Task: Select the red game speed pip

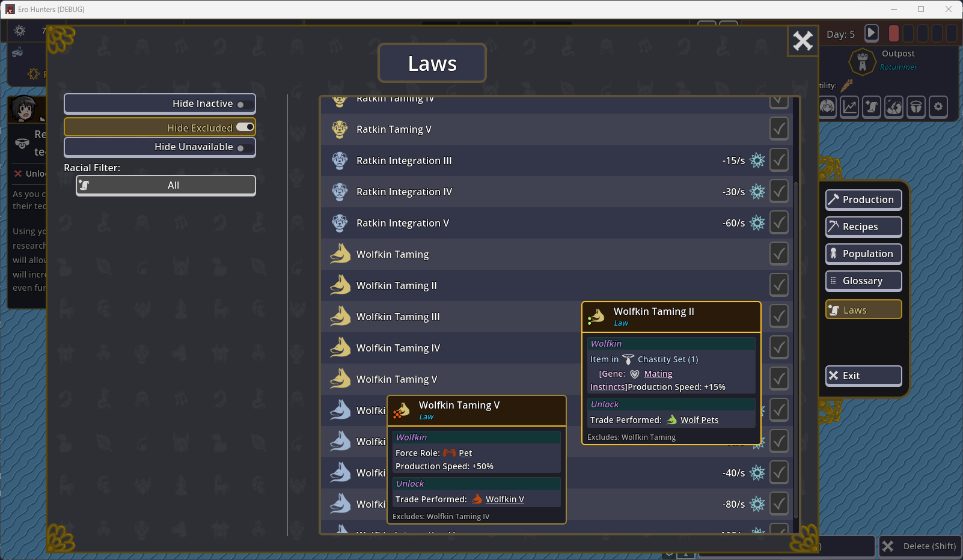Action: 894,33
